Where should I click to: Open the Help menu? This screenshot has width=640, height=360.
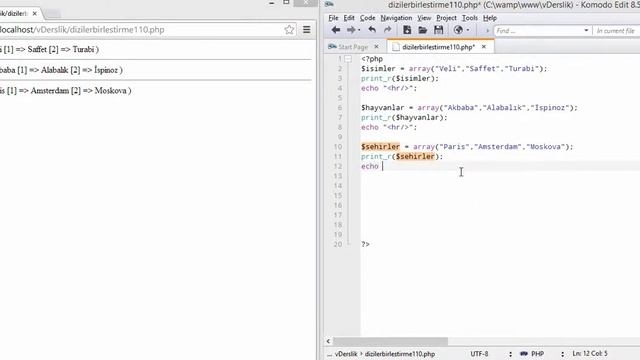[489, 18]
